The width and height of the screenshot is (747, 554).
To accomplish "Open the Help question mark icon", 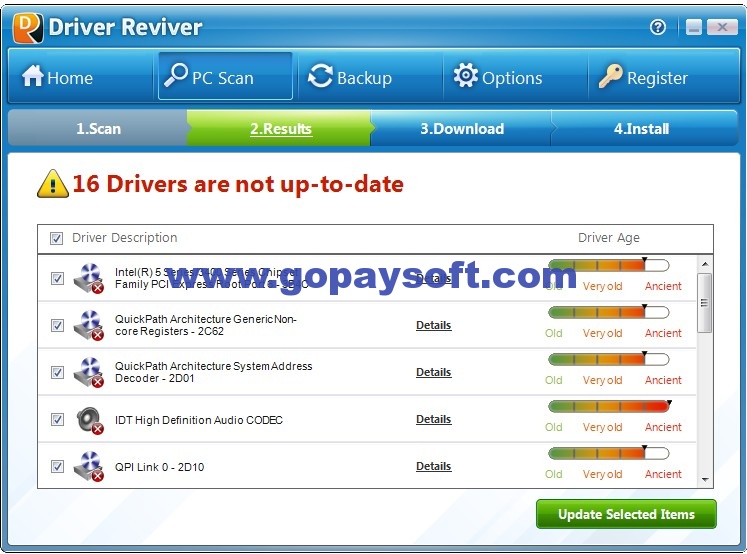I will (658, 27).
